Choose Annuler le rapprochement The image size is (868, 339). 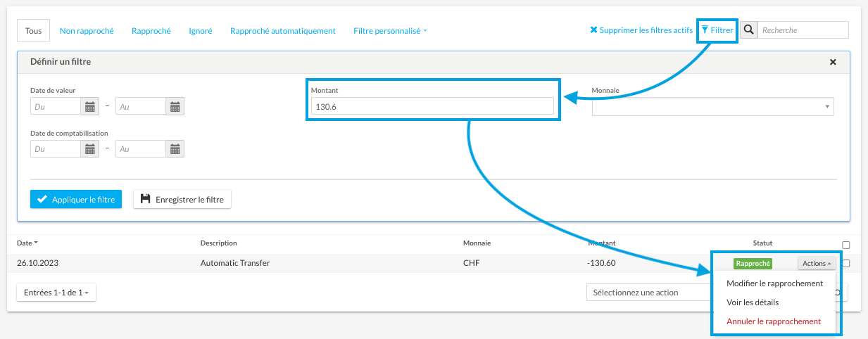tap(774, 321)
